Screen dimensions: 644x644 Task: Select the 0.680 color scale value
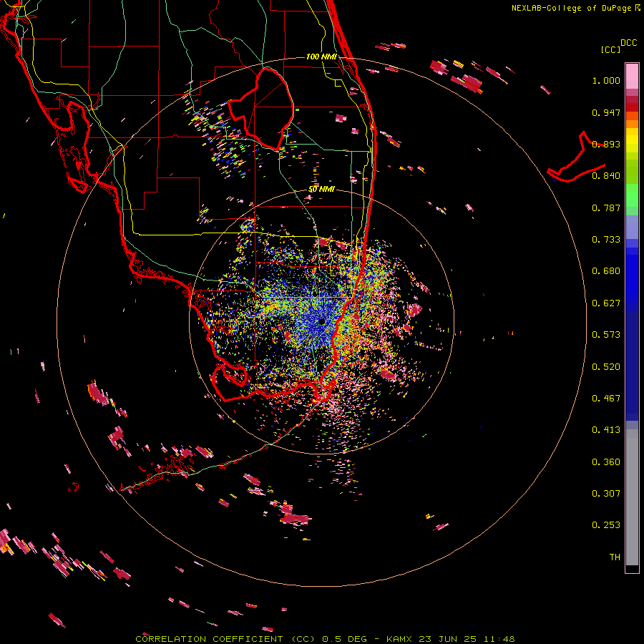tap(606, 271)
